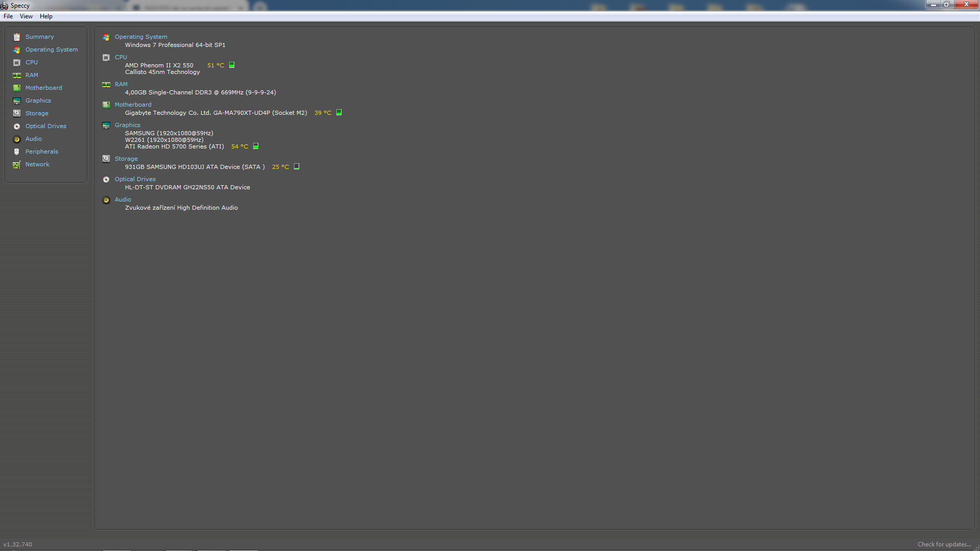Click the Gigabyte GA-MA790XT-UD4P text

(216, 113)
